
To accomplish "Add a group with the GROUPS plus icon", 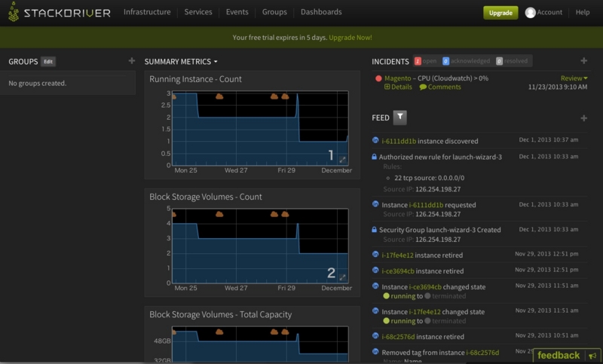I will [x=131, y=61].
